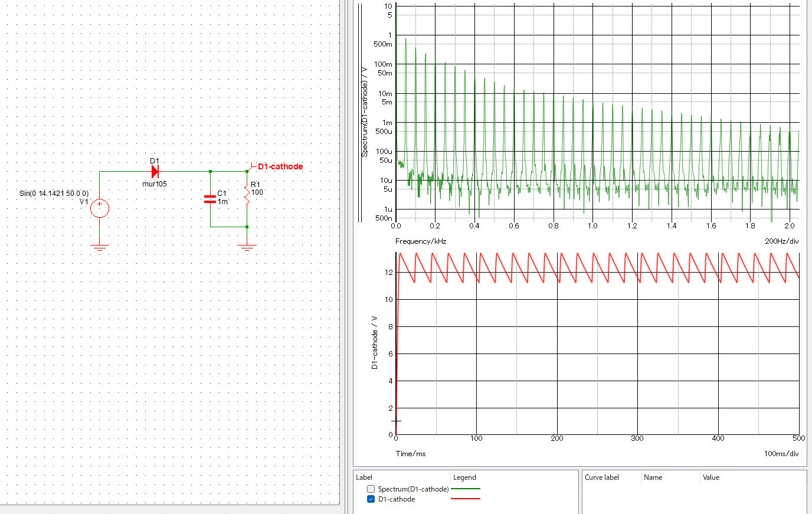Screen dimensions: 812x514
Task: Click the C1 capacitor symbol
Action: [210, 199]
